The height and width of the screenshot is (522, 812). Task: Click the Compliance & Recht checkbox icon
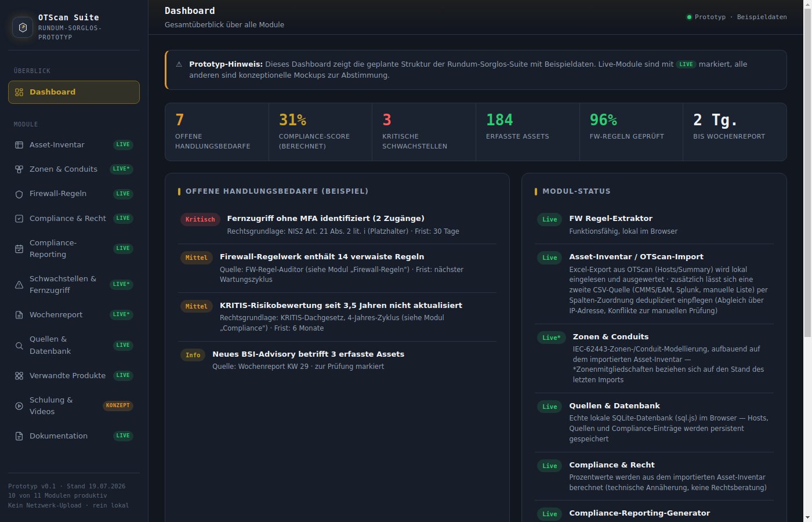click(19, 219)
